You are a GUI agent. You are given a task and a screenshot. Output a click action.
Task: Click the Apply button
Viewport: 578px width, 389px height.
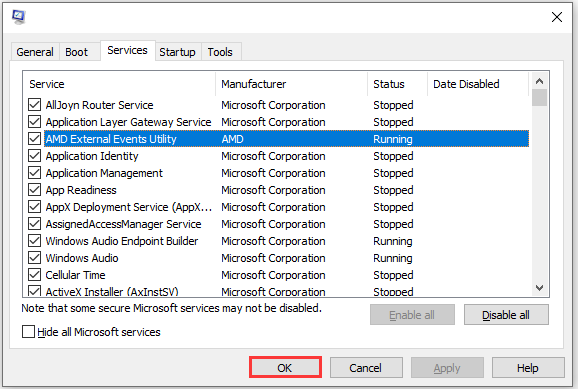point(447,368)
